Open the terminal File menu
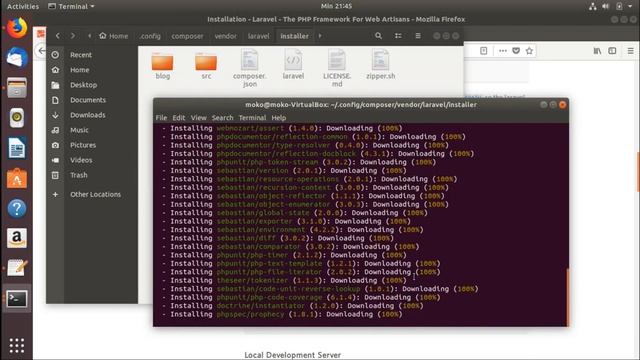This screenshot has height=360, width=640. coord(161,118)
